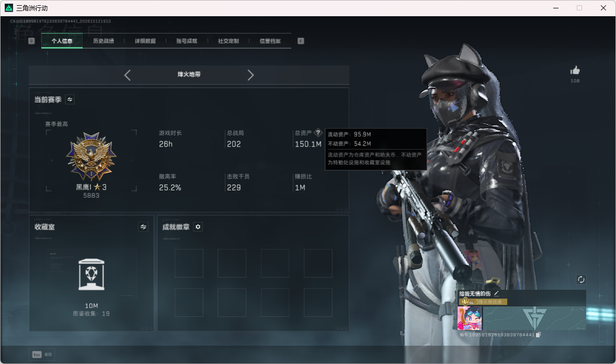Open 成就徽章 settings gear
The width and height of the screenshot is (616, 364).
pyautogui.click(x=198, y=227)
